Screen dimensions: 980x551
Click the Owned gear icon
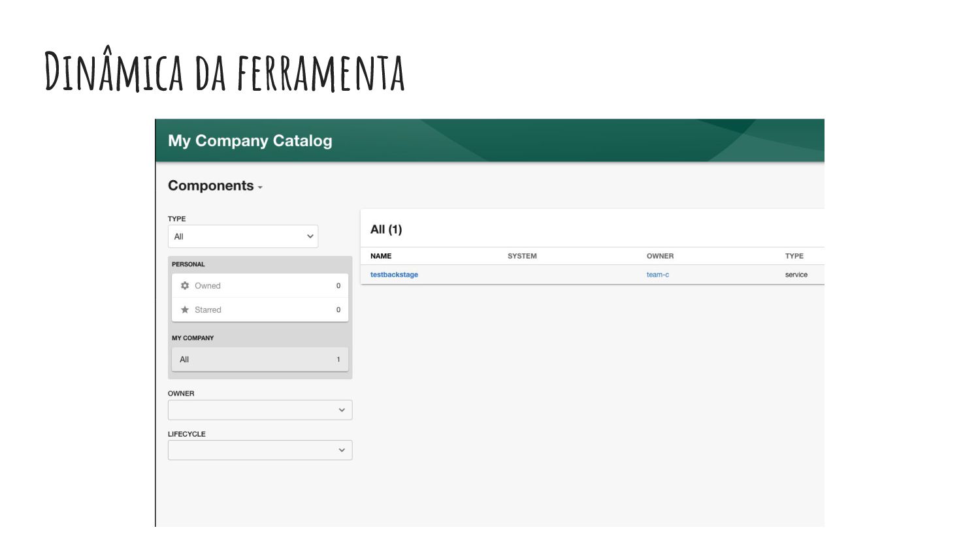click(185, 286)
